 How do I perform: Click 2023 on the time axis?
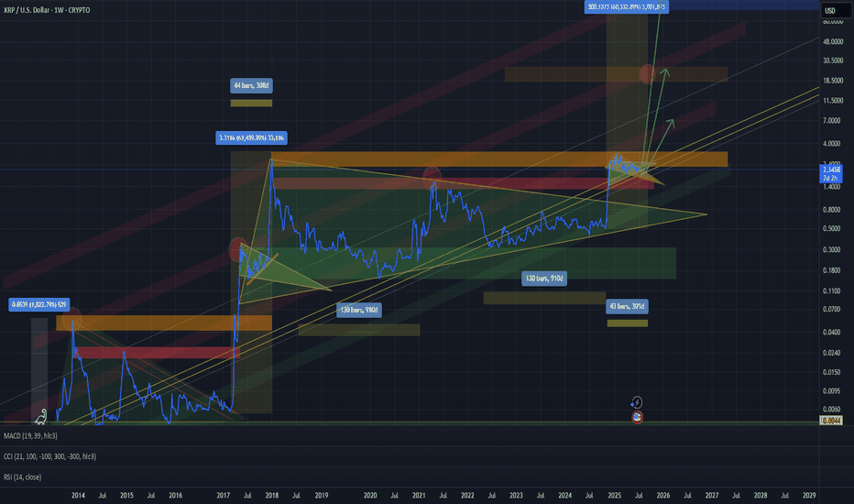coord(516,495)
